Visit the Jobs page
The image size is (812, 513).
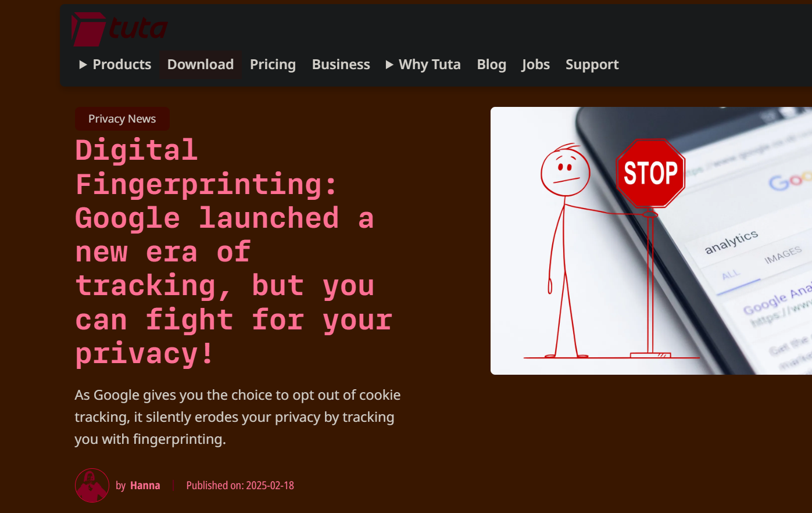(x=535, y=64)
